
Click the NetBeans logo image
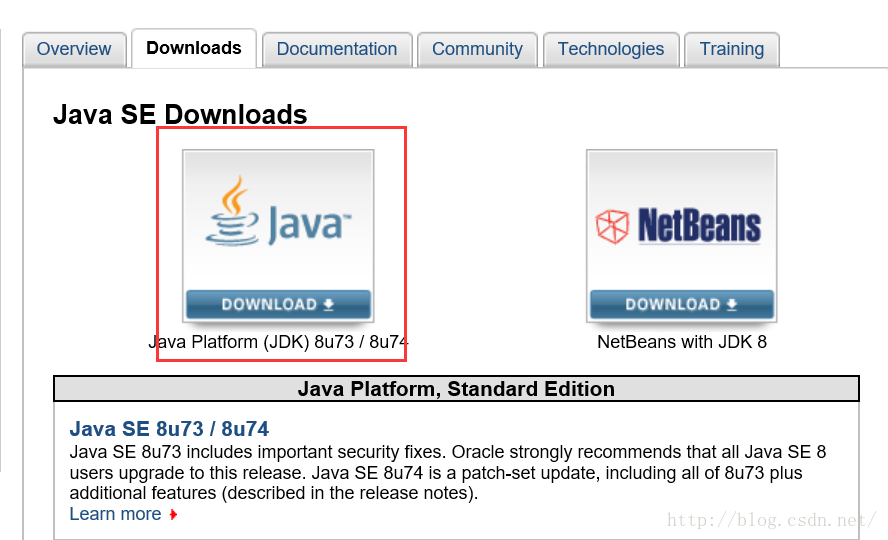(x=678, y=225)
